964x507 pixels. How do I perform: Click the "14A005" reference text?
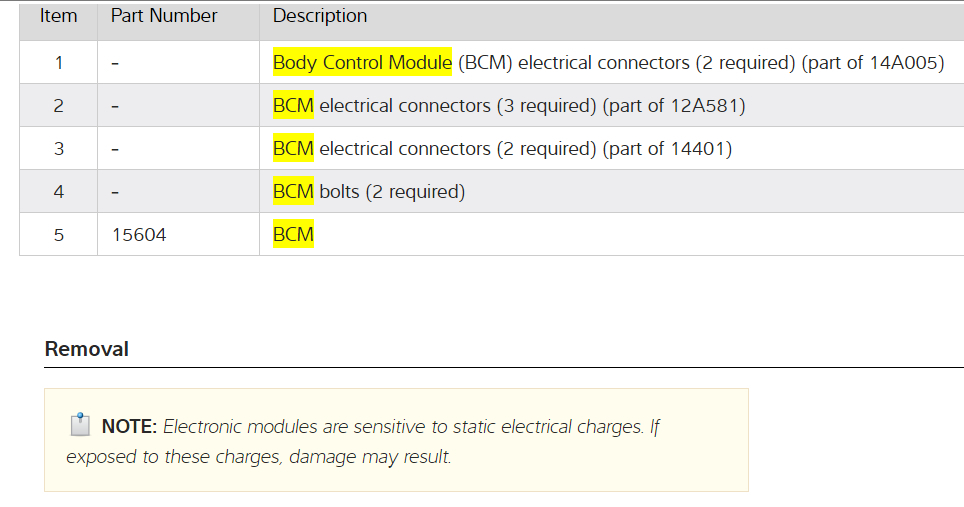(905, 62)
